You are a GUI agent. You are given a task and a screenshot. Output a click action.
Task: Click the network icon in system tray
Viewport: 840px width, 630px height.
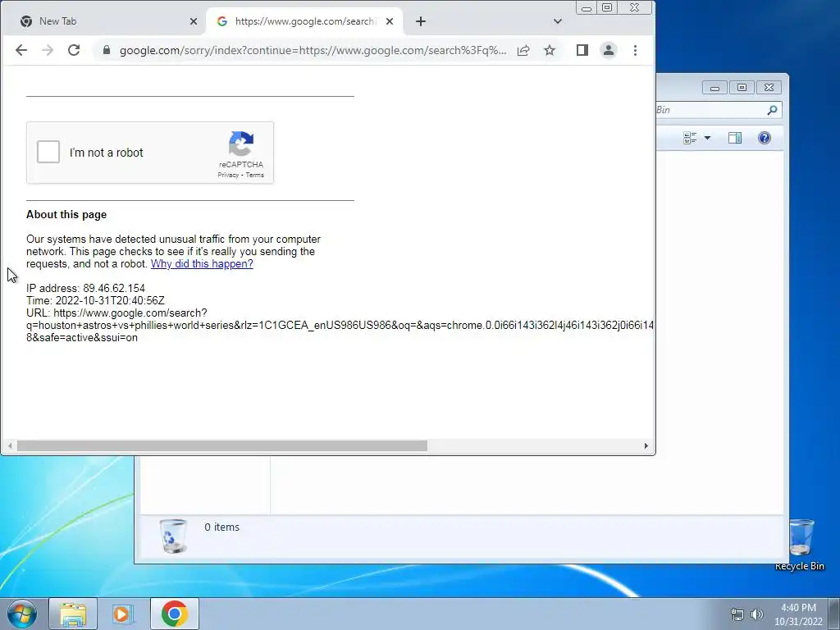pyautogui.click(x=737, y=614)
